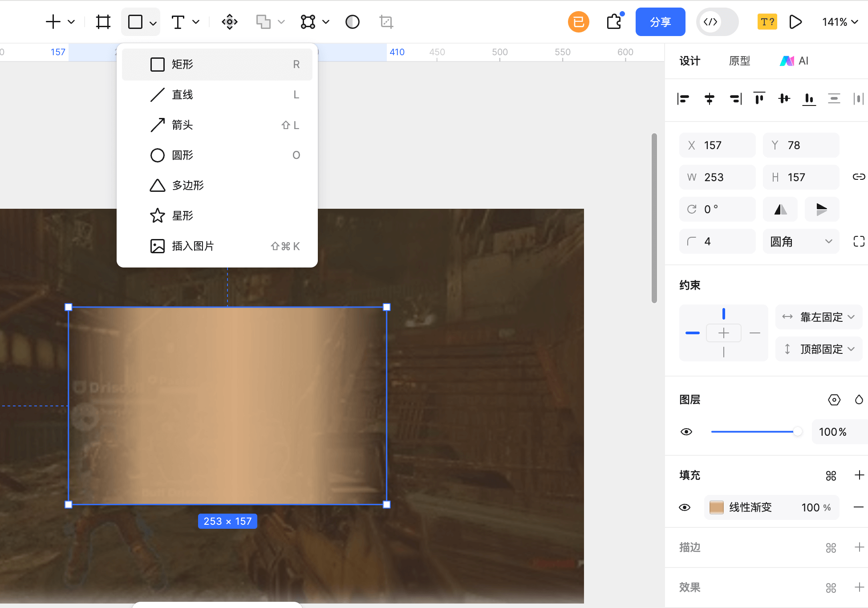Choose 插入图片 from the shape menu
The width and height of the screenshot is (868, 608).
pyautogui.click(x=192, y=246)
